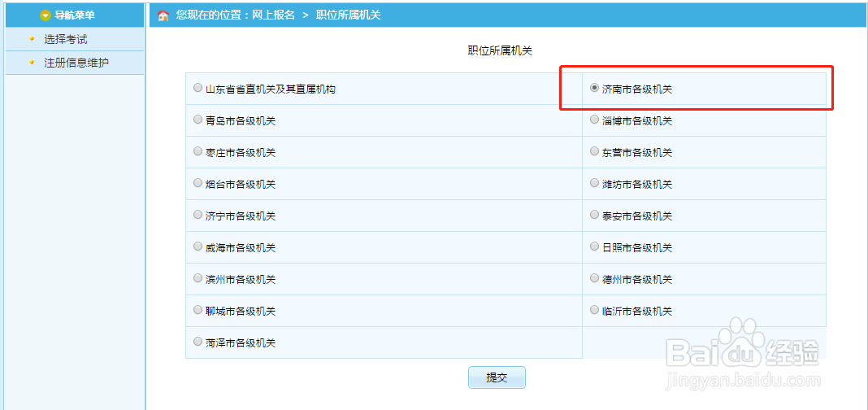
Task: Select 威海市各级机关 radio button
Action: (197, 246)
